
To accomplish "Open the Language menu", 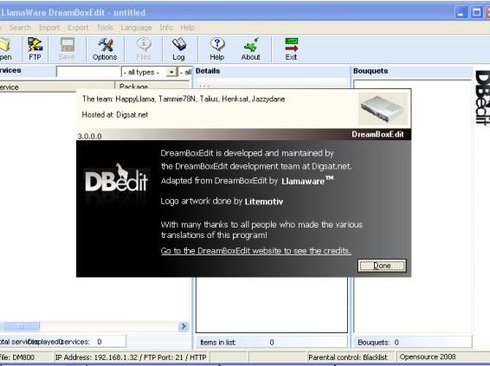I will 136,28.
